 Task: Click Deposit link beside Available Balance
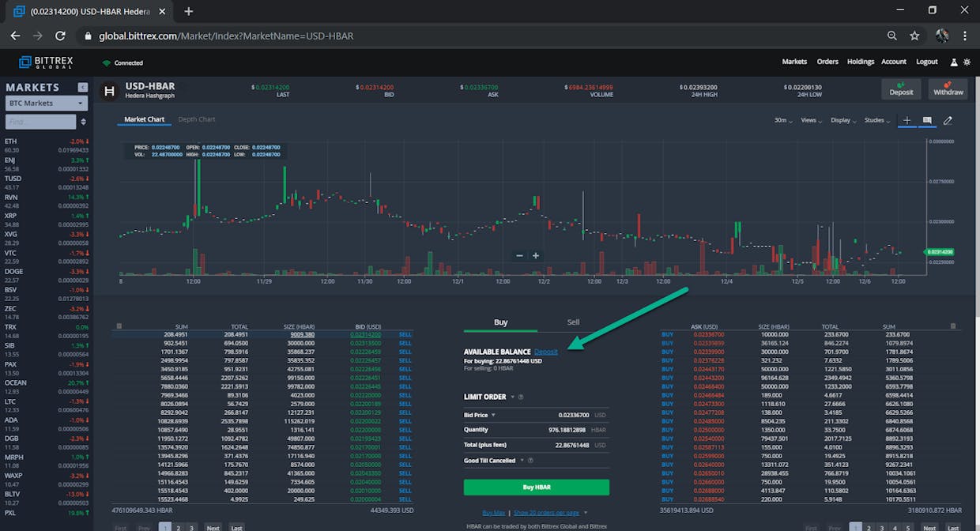click(546, 352)
